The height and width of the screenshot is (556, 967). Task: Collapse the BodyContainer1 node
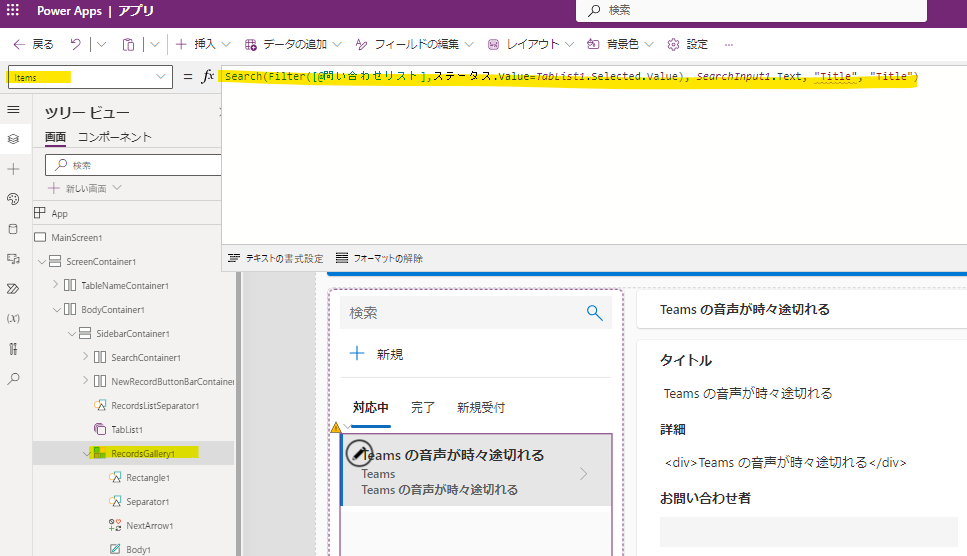(x=57, y=309)
